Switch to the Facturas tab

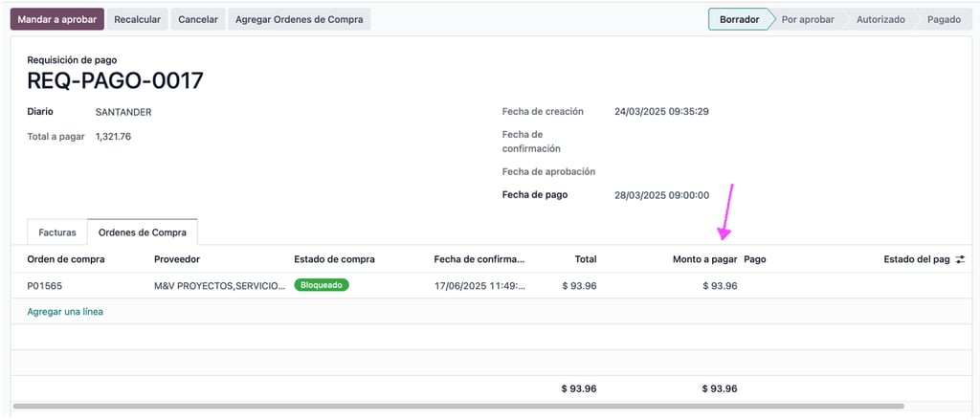pos(57,232)
